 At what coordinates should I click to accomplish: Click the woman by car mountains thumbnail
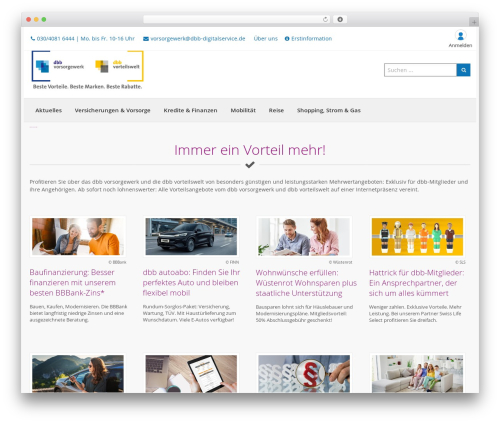78,373
